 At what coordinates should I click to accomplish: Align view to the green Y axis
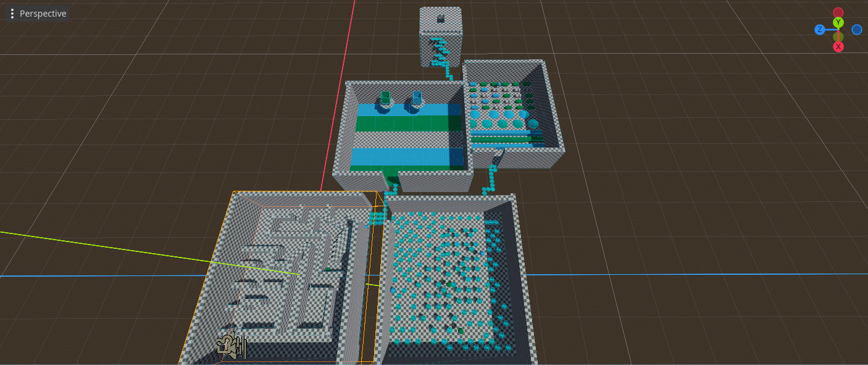coord(838,23)
